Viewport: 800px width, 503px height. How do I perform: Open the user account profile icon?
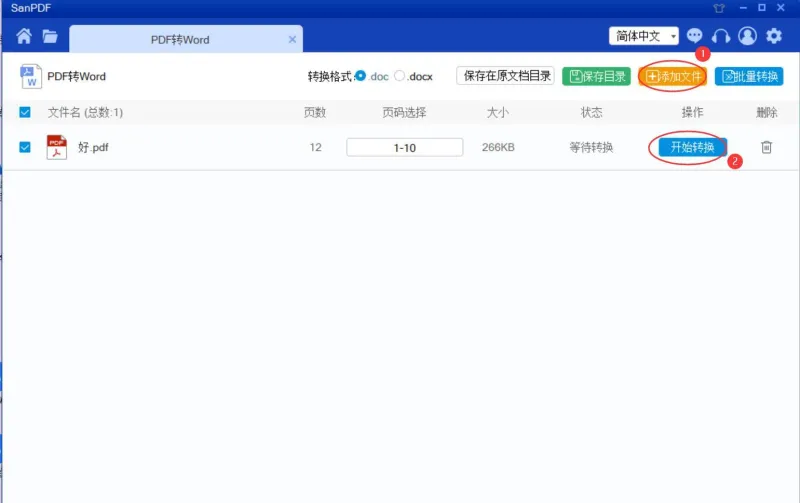[x=747, y=36]
